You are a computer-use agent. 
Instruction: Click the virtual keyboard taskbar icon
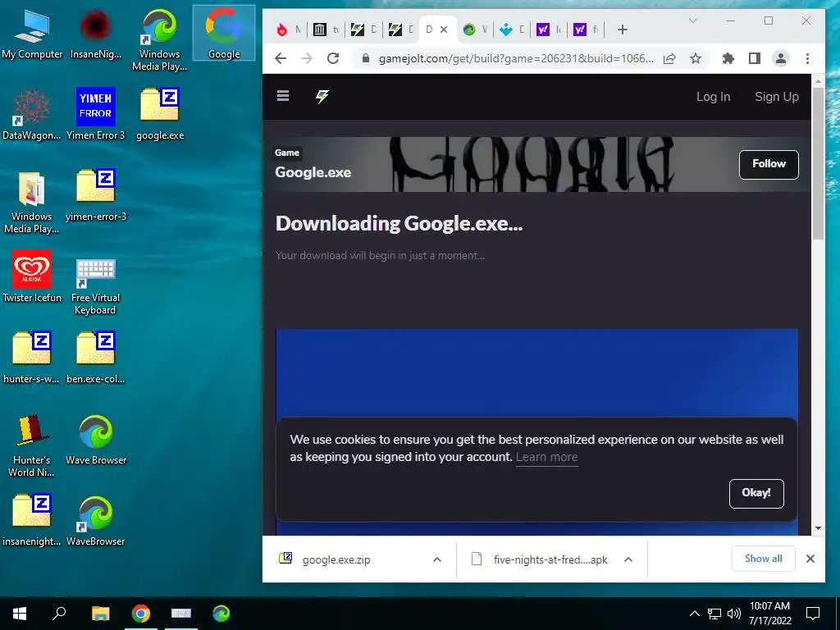181,614
